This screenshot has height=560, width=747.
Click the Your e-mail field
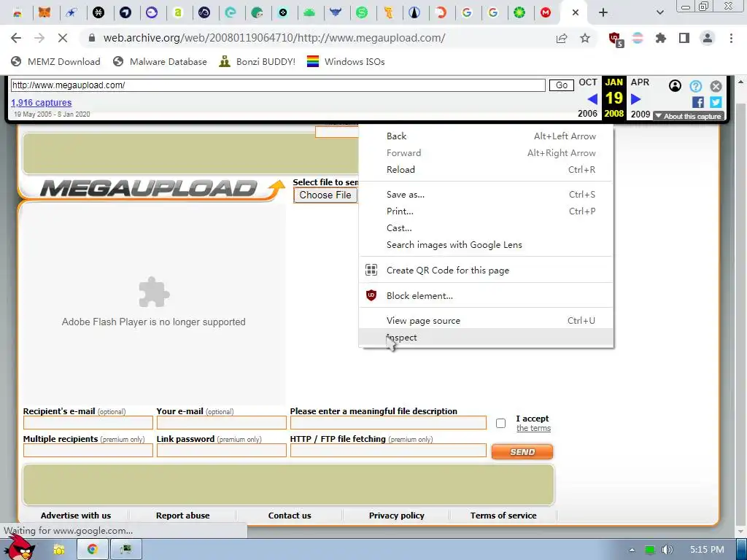[222, 423]
